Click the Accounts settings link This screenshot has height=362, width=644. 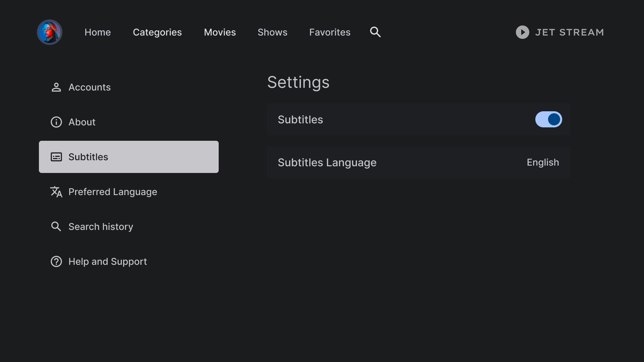click(90, 87)
